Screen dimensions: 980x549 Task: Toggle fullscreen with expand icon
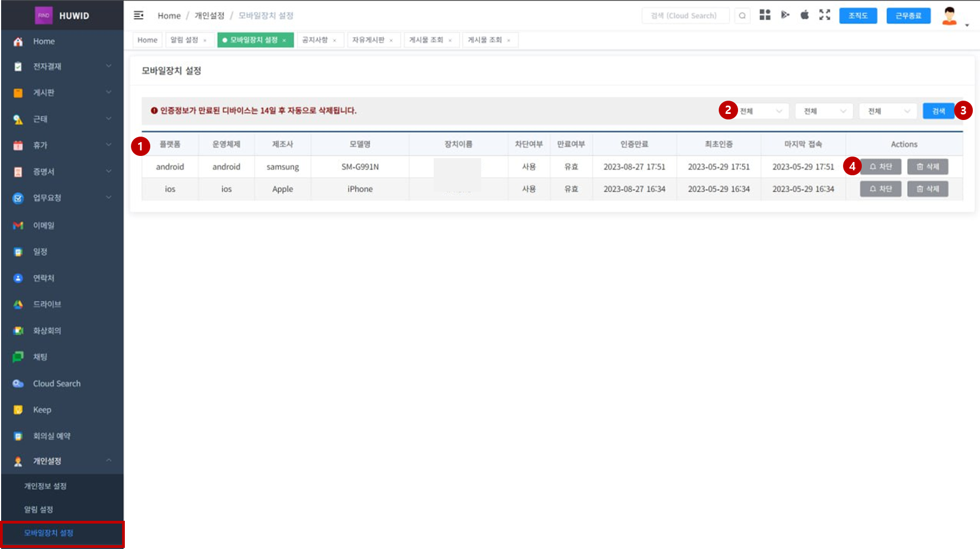pyautogui.click(x=824, y=15)
